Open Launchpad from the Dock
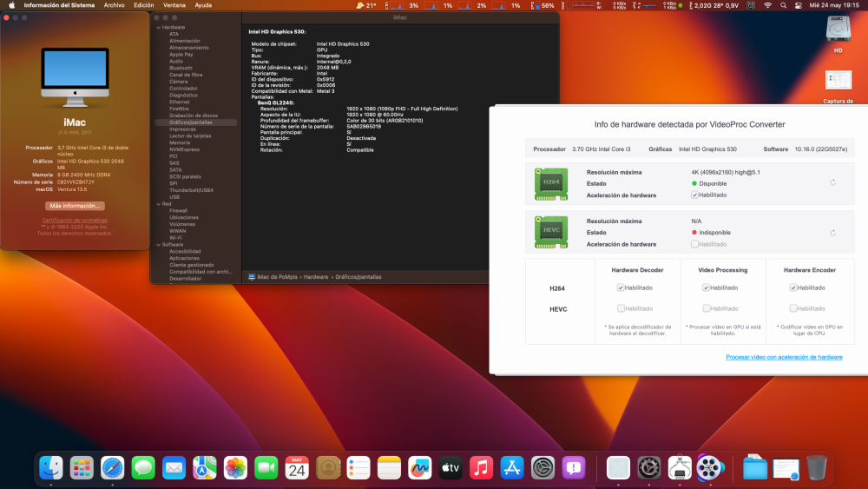868x489 pixels. point(82,468)
